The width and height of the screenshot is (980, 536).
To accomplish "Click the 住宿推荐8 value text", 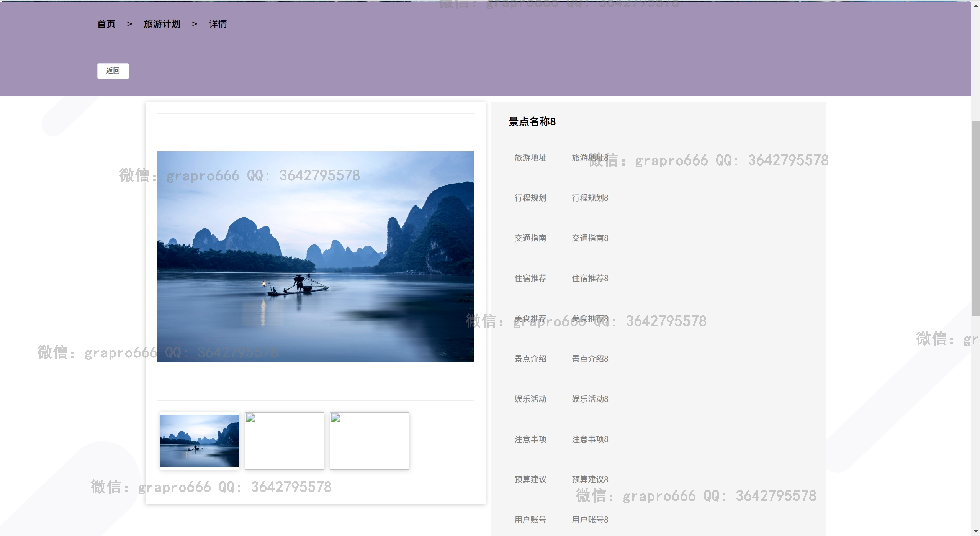I will [x=590, y=278].
